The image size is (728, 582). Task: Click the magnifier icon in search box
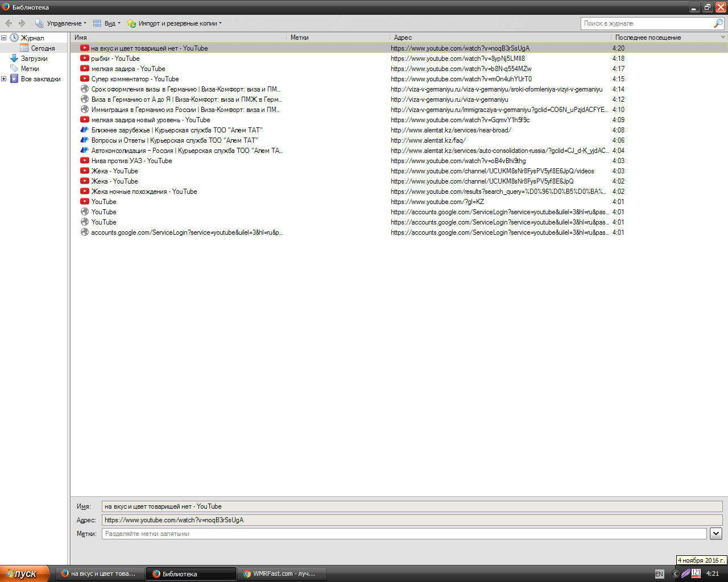(718, 23)
